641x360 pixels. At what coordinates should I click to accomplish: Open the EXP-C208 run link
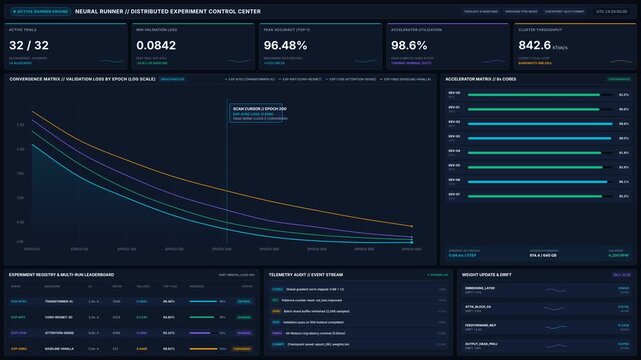19,333
